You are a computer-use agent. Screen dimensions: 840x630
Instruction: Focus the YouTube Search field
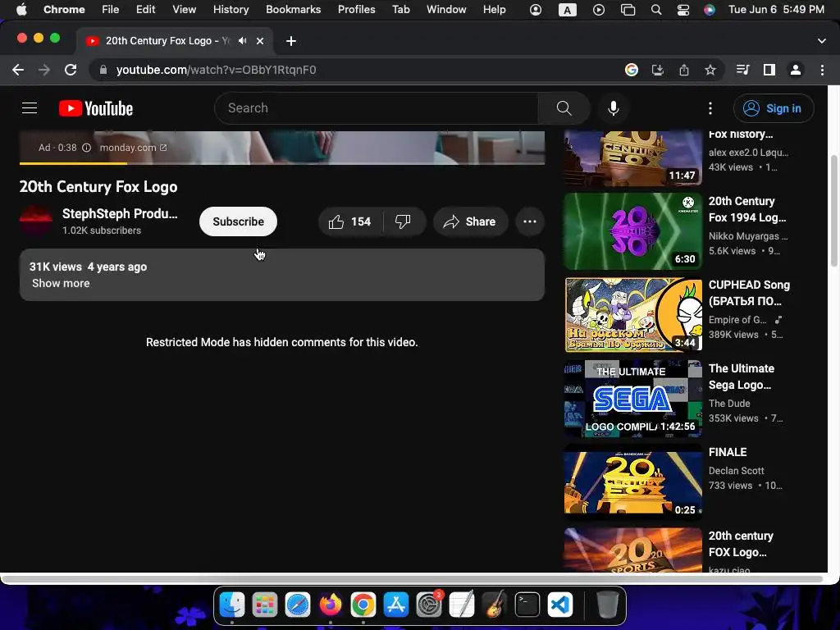coord(377,108)
